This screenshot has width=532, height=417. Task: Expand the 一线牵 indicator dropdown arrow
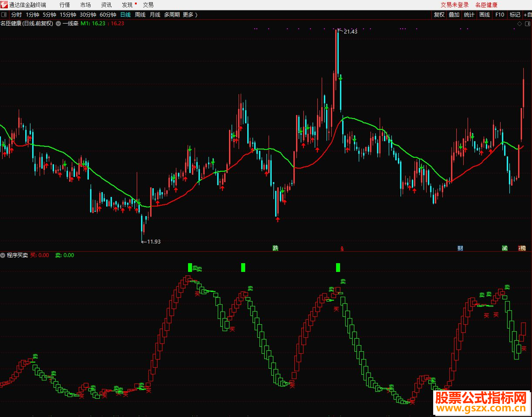tap(58, 24)
